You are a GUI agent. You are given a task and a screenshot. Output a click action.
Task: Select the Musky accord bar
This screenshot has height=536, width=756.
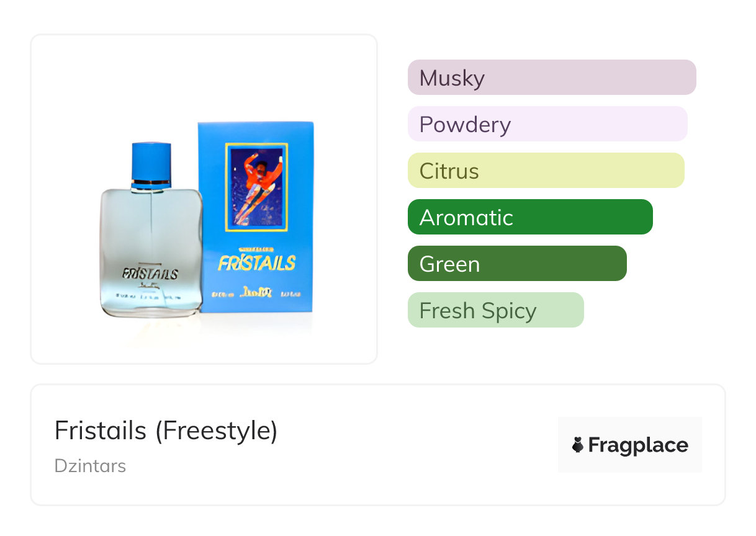tap(552, 78)
